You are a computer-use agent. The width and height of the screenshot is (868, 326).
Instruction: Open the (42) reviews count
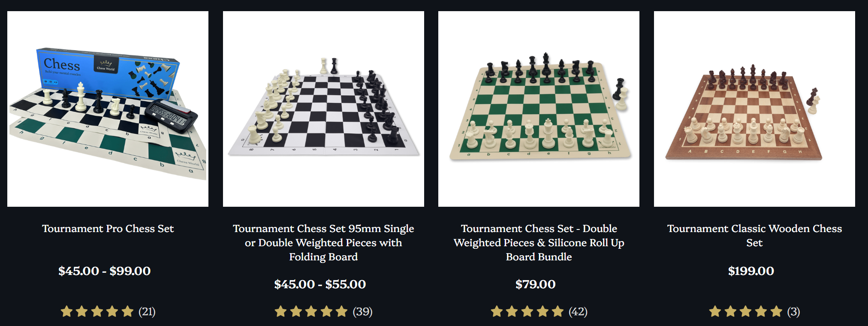pyautogui.click(x=578, y=311)
